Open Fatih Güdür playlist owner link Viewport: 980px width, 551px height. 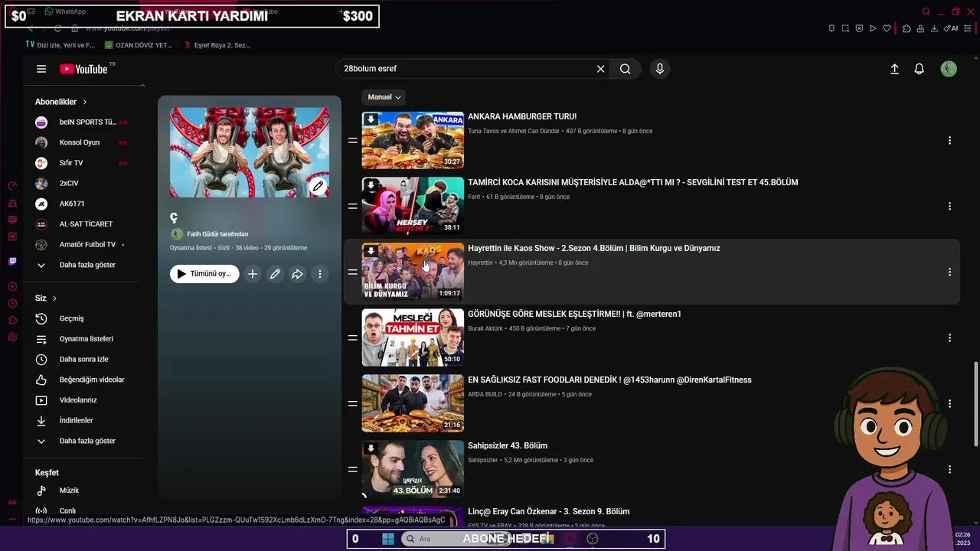(x=217, y=234)
